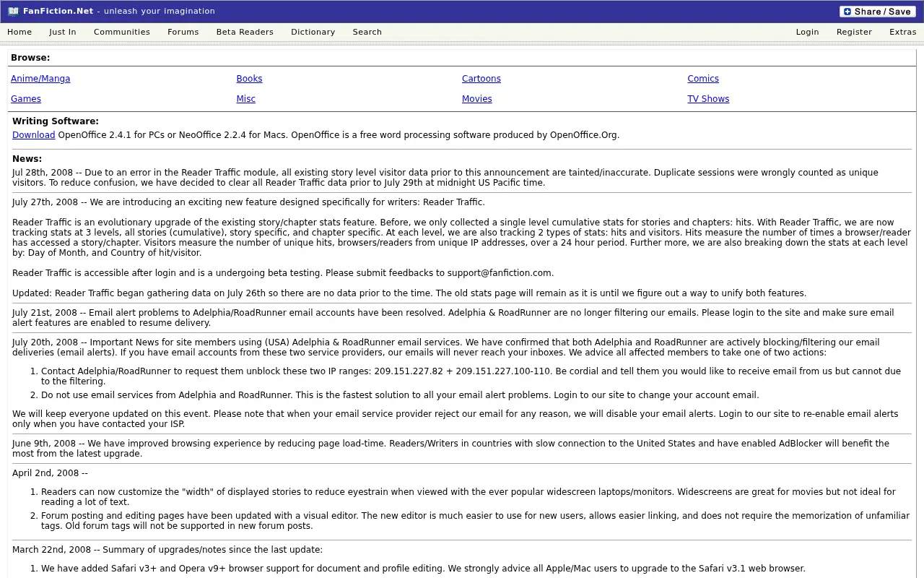
Task: Click the FanFiction.Net book logo icon
Action: (x=13, y=12)
